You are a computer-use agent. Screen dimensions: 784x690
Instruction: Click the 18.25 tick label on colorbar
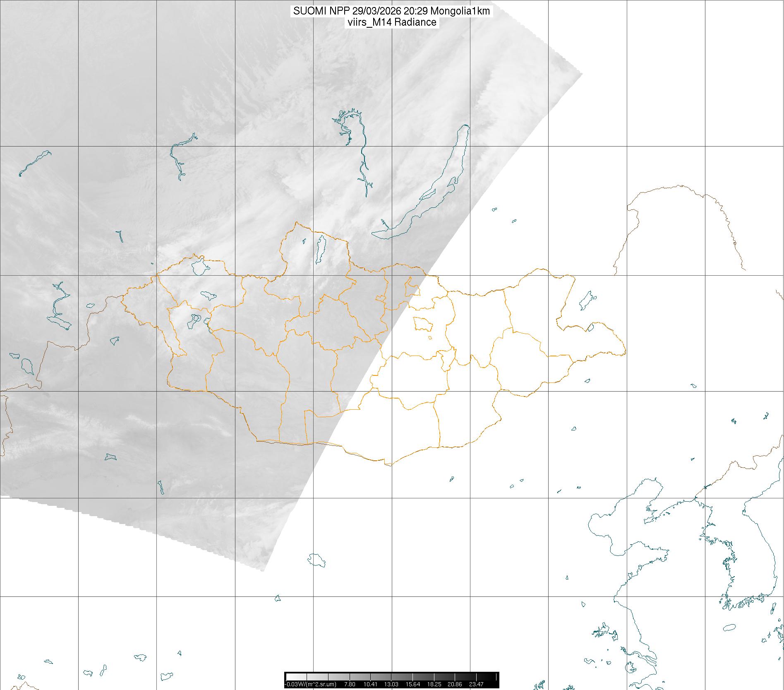tap(434, 684)
